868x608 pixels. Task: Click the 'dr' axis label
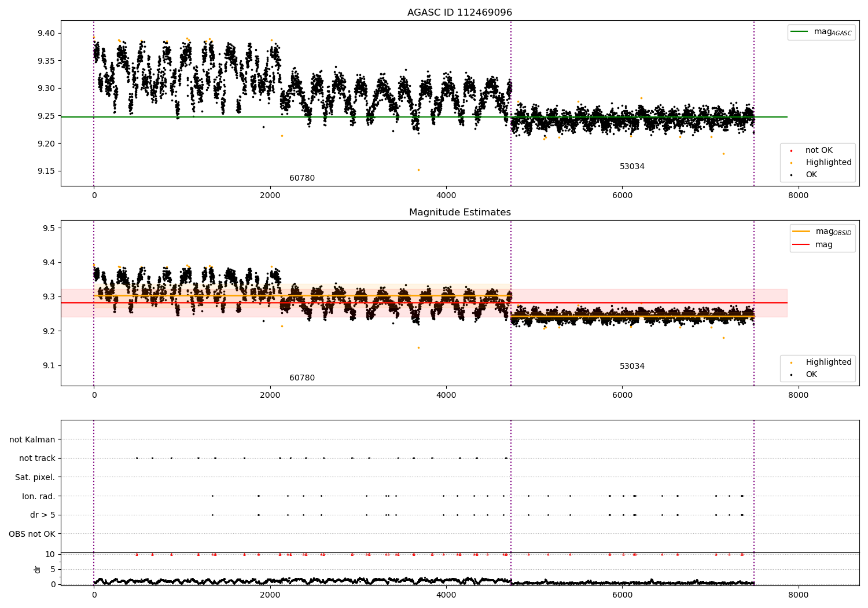(38, 569)
